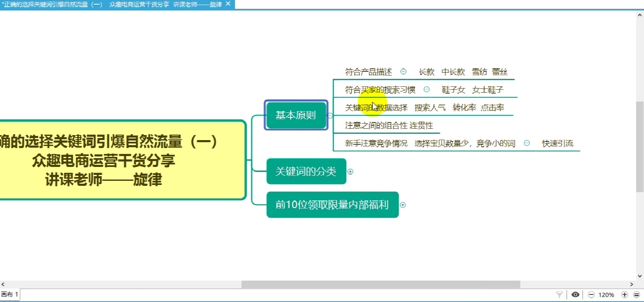Select the 中长款 keyword node
This screenshot has width=644, height=302.
(453, 72)
